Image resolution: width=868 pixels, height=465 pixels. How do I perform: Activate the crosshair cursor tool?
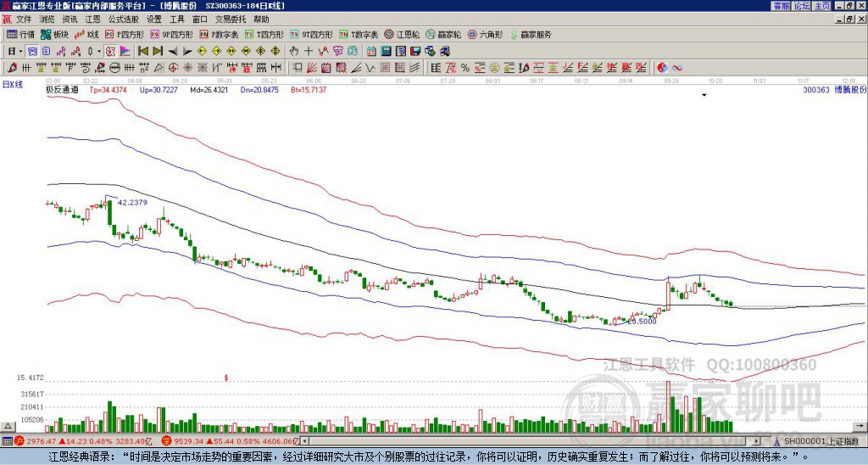[309, 52]
